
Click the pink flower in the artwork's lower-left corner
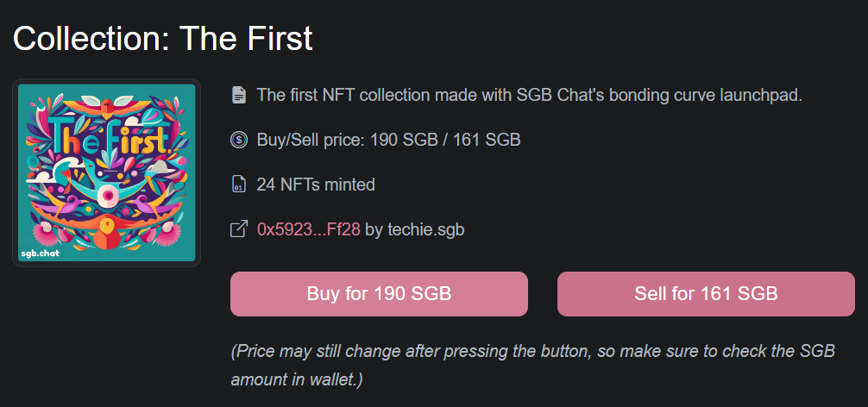[x=44, y=235]
